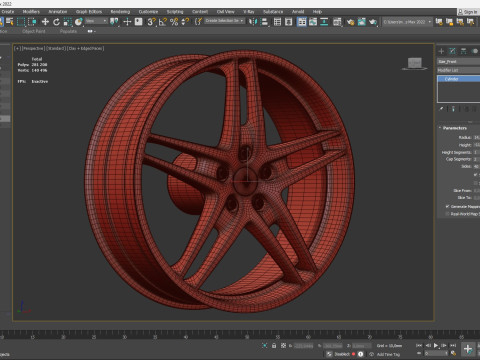This screenshot has height=360, width=480.
Task: Toggle the Generate Mapping Coords checkbox
Action: pos(447,207)
